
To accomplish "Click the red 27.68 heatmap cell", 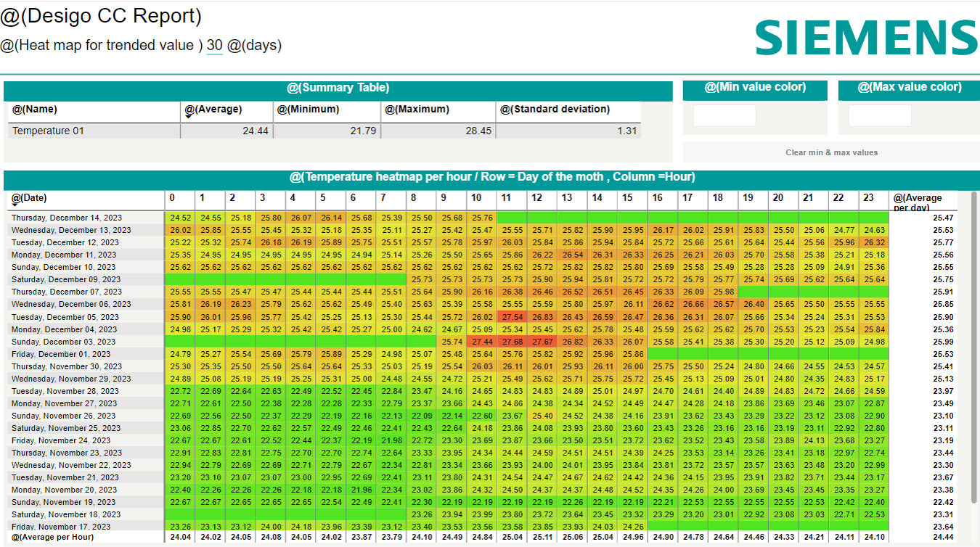I will point(512,342).
